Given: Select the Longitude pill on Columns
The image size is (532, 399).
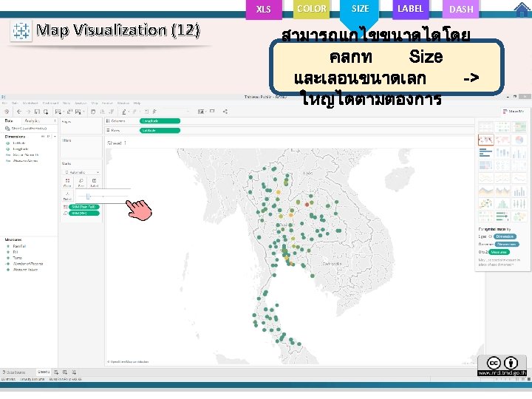Looking at the screenshot, I should 160,120.
